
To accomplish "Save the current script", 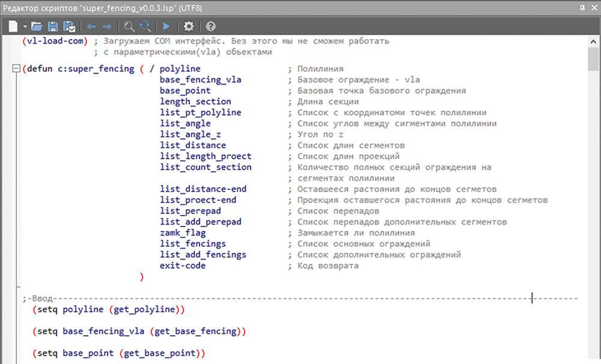I will pos(52,26).
